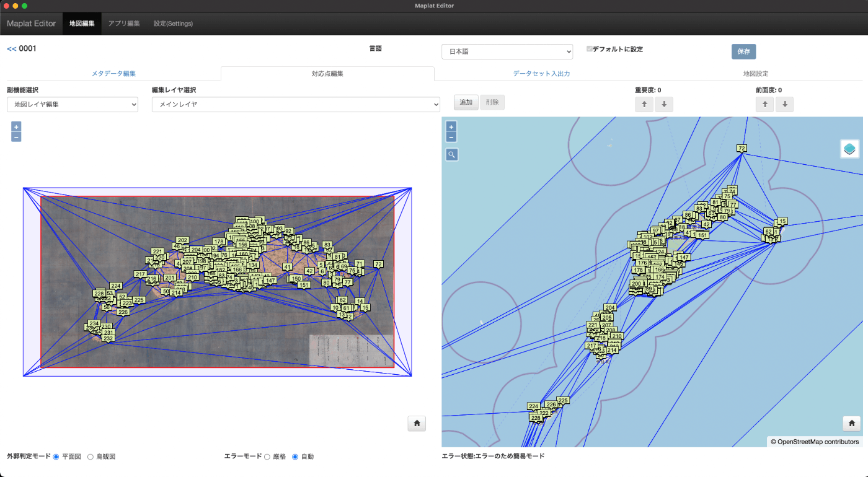Open 設定(Settings) menu
The height and width of the screenshot is (477, 868).
click(x=173, y=24)
